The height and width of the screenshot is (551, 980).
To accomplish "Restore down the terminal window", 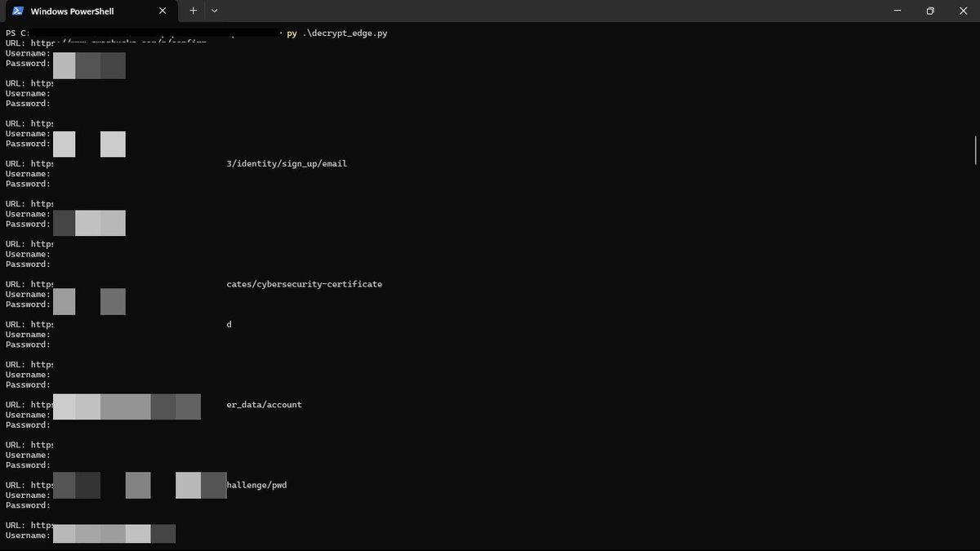I will pos(930,11).
